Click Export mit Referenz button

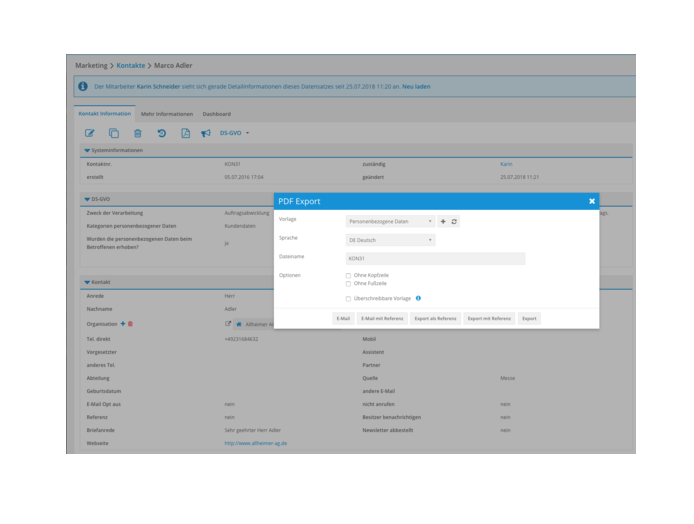[x=489, y=318]
